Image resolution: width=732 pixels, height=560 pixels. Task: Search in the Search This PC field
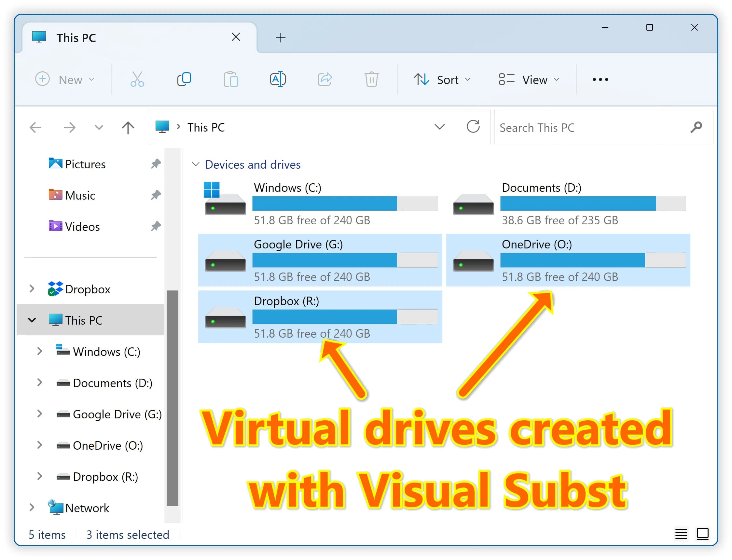591,127
